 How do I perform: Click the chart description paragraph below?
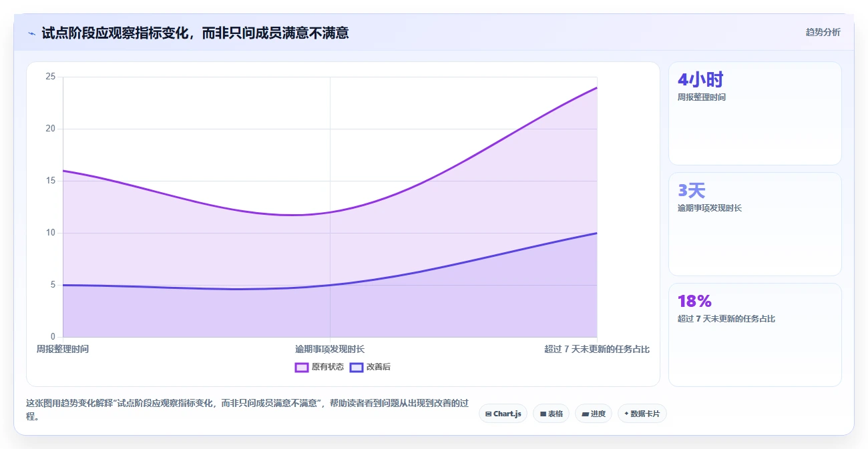point(247,410)
